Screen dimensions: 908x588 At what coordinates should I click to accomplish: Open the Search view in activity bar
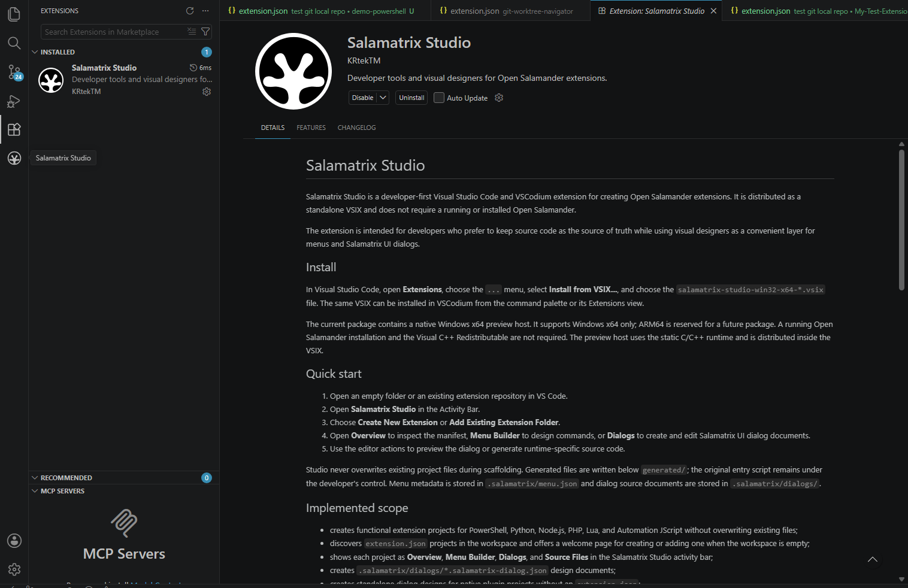14,43
